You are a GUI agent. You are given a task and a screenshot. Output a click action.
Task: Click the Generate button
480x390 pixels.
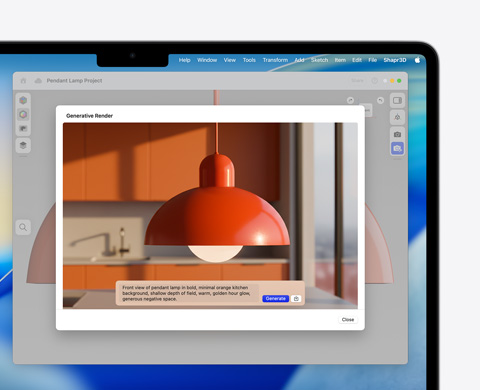click(275, 298)
